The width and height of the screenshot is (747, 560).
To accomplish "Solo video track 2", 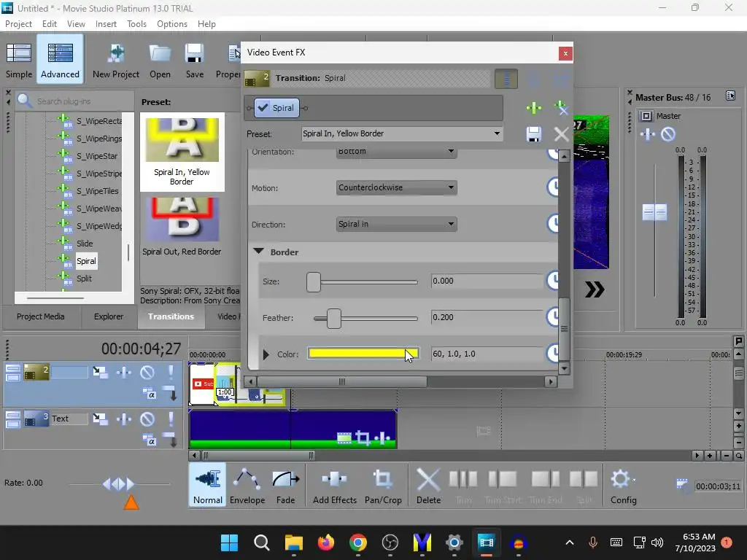I will (x=171, y=372).
